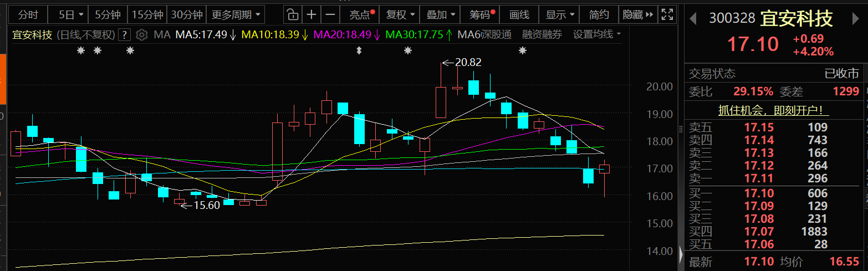Zoom out the chart with the minus icon

point(330,14)
